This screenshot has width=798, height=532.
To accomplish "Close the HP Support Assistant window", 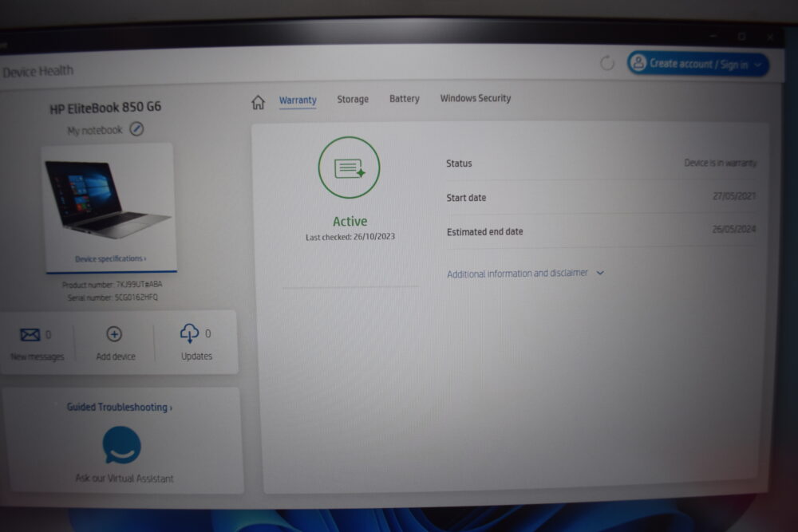I will pos(770,37).
